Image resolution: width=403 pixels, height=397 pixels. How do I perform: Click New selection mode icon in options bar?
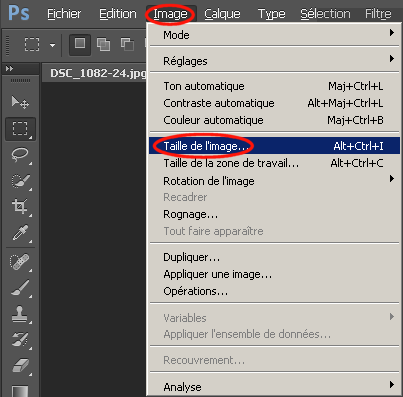point(80,44)
